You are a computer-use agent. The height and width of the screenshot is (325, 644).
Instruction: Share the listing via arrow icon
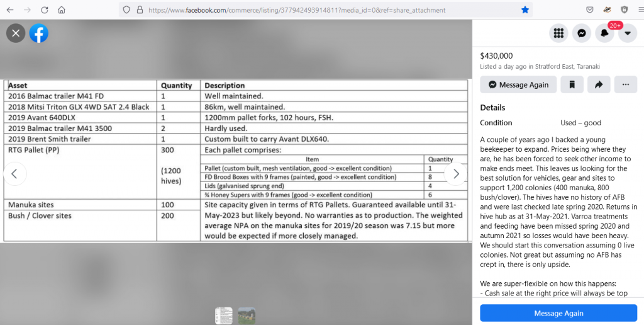click(599, 84)
